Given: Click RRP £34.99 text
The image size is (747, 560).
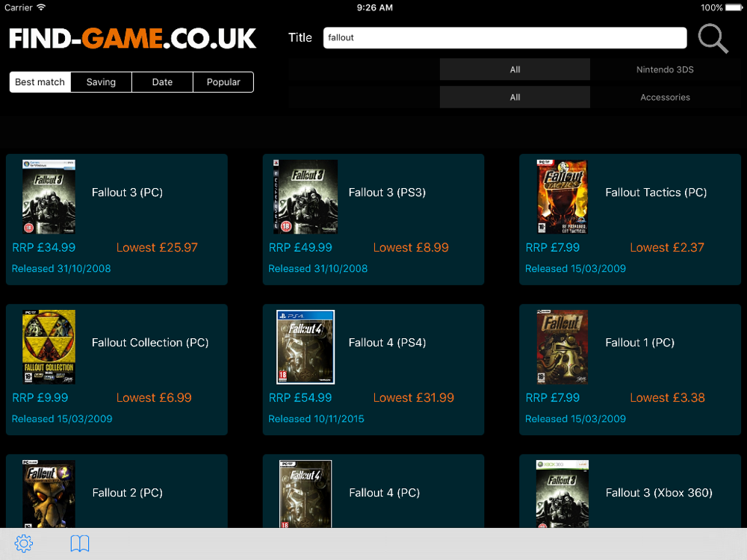Looking at the screenshot, I should tap(44, 248).
